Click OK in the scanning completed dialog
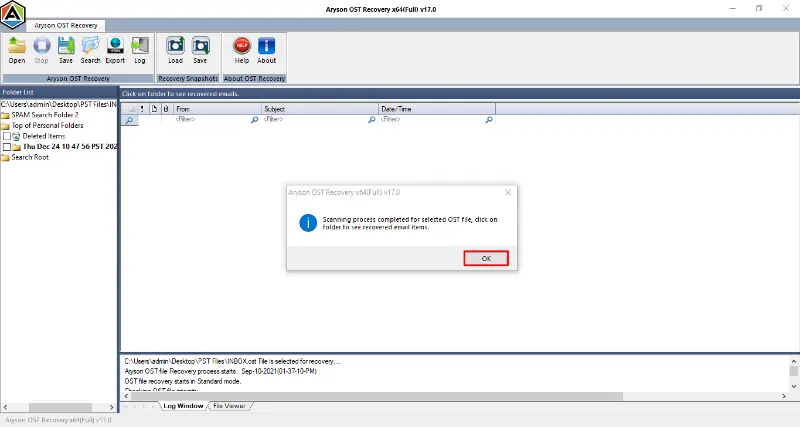The width and height of the screenshot is (800, 427). click(x=486, y=258)
